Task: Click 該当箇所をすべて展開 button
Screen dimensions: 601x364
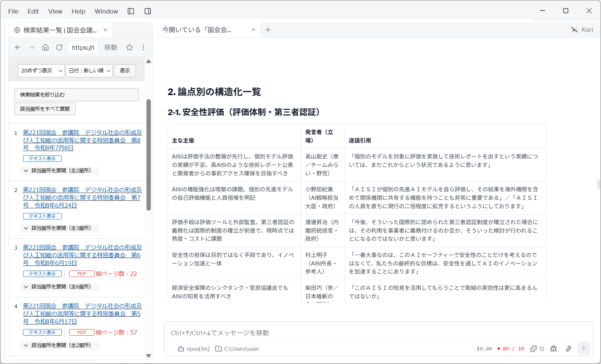Action: click(x=45, y=109)
